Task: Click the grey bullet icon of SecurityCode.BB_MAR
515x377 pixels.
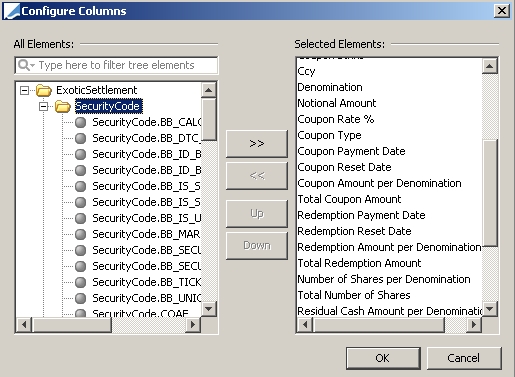Action: pyautogui.click(x=80, y=234)
